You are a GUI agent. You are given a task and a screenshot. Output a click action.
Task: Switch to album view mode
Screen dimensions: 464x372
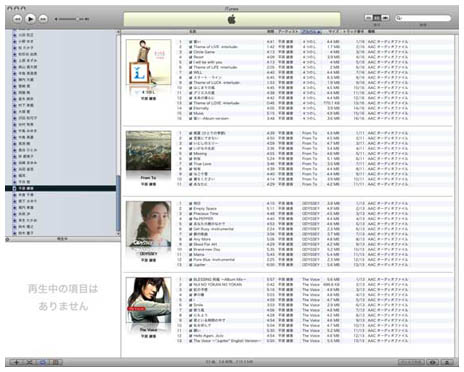coord(377,18)
